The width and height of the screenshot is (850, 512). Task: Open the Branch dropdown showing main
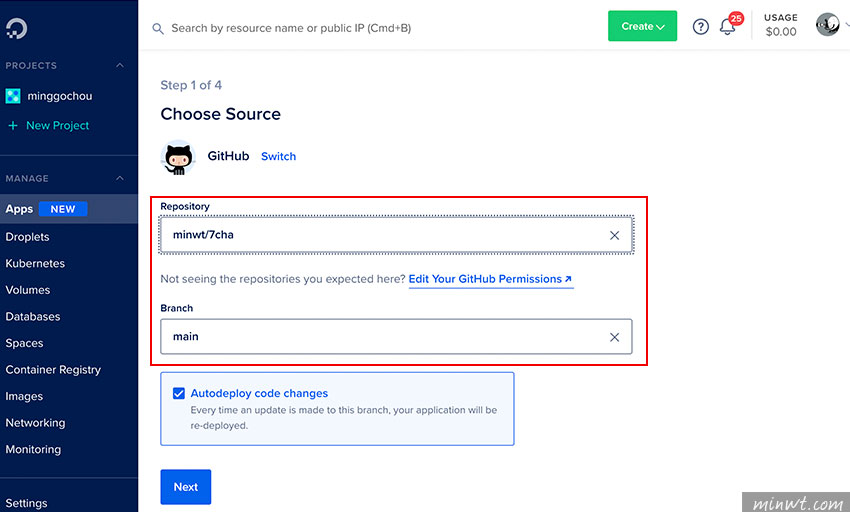click(396, 337)
